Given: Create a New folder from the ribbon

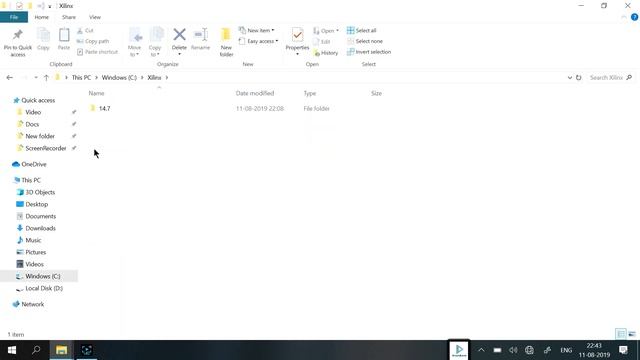Looking at the screenshot, I should point(226,42).
